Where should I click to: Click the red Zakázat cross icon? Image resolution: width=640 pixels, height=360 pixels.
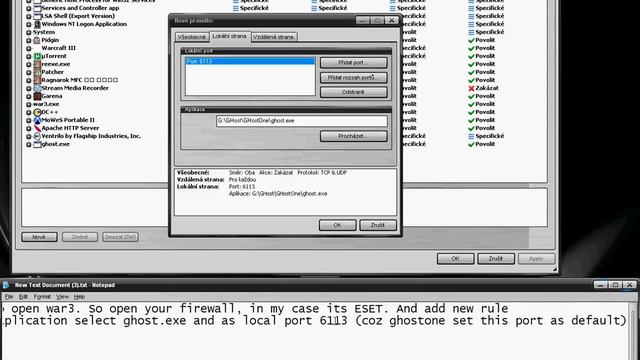tap(471, 88)
